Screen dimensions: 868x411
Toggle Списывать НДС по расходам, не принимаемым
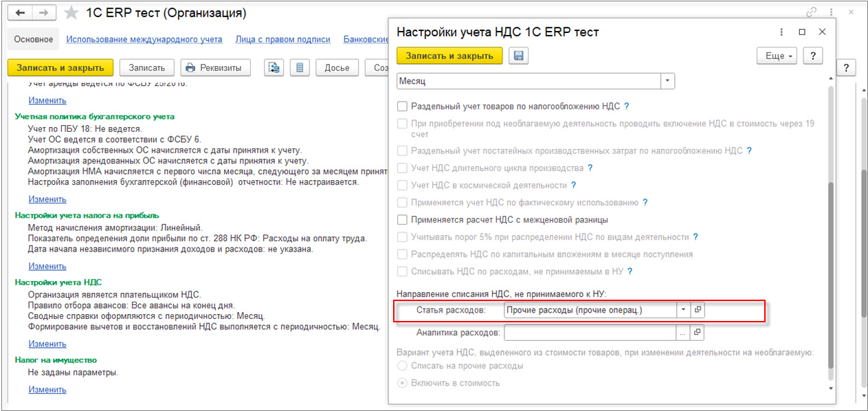pyautogui.click(x=403, y=271)
